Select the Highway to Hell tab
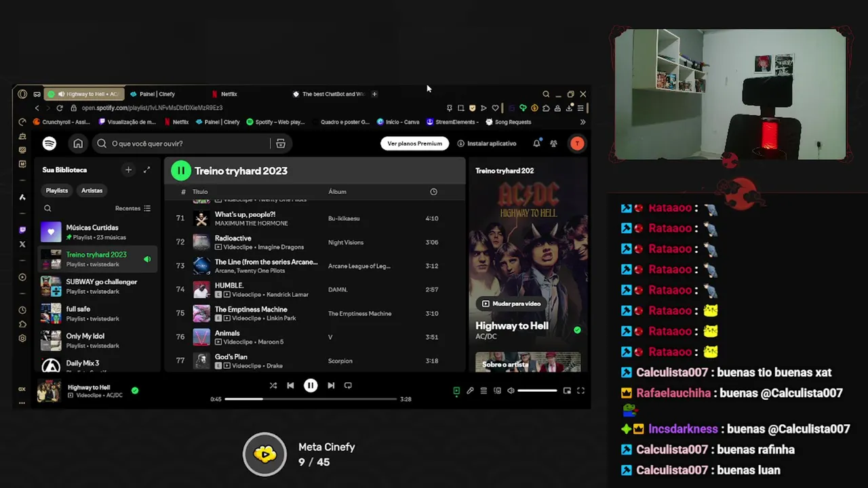The image size is (868, 488). [x=84, y=94]
